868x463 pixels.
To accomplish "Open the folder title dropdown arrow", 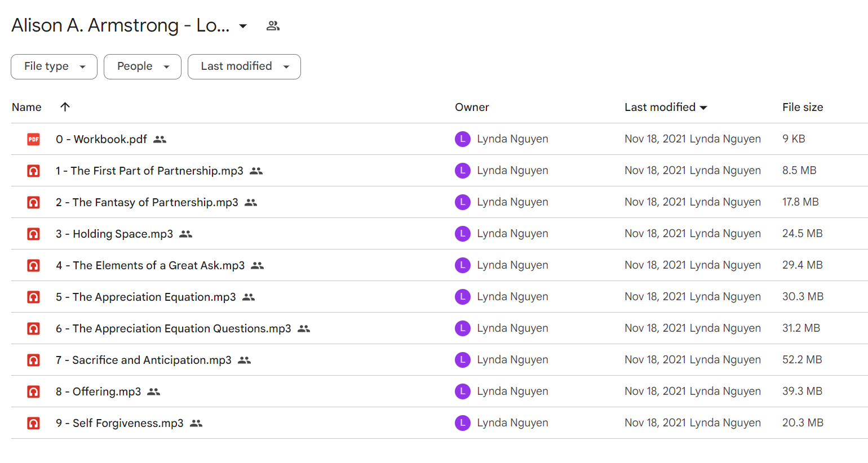I will coord(243,26).
